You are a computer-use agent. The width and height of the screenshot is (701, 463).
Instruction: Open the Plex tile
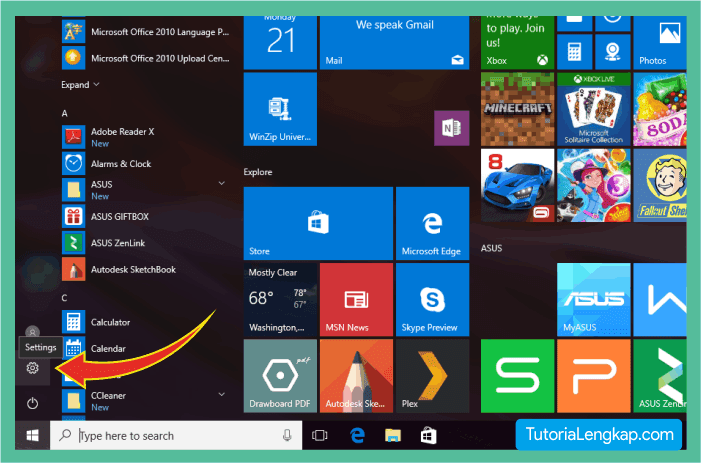point(432,376)
